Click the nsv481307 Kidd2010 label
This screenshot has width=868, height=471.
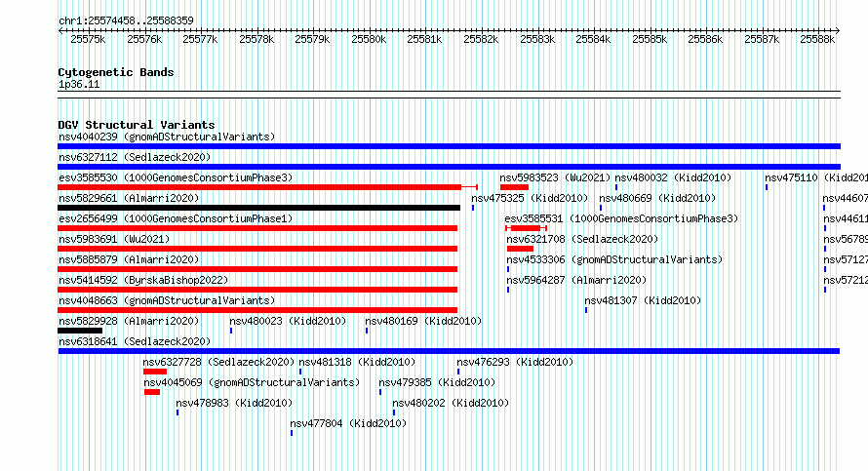pos(643,300)
